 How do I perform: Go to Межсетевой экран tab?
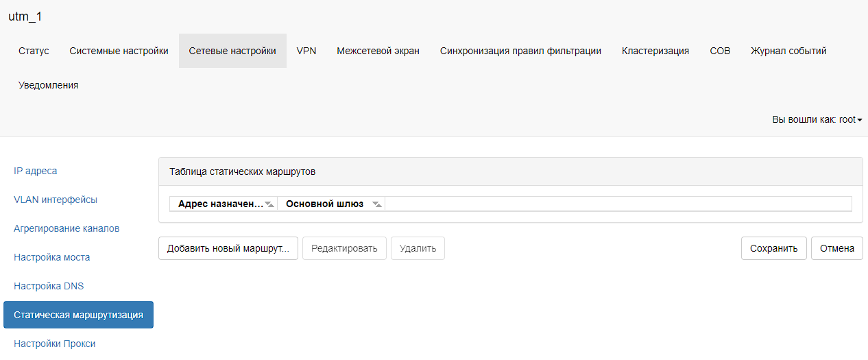point(378,51)
